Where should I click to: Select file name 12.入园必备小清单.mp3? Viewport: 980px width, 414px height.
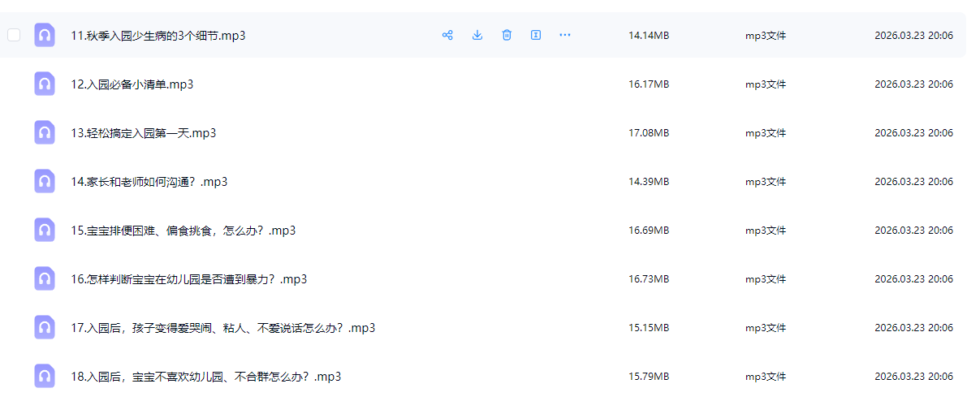(x=132, y=84)
